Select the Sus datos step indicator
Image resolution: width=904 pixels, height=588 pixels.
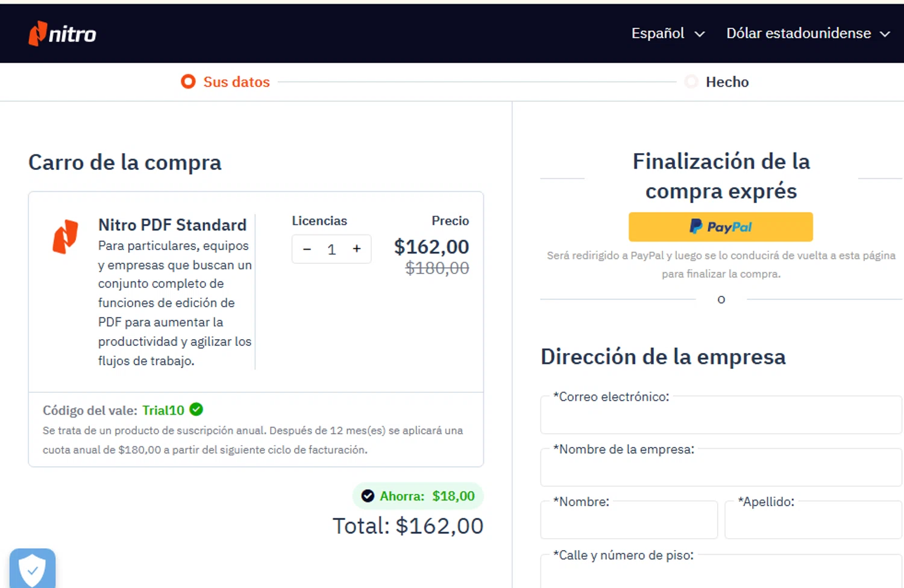226,82
